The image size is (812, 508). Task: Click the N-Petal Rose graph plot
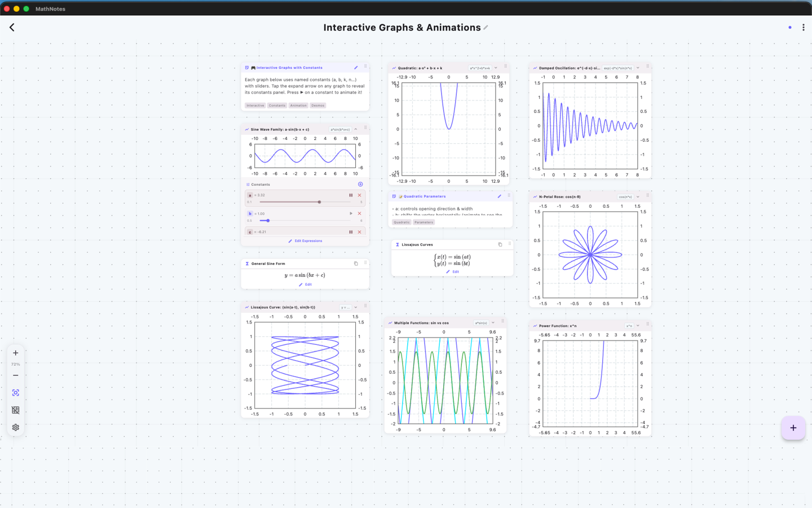[x=590, y=255]
